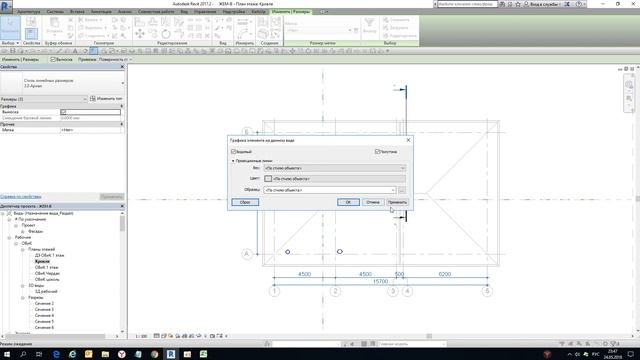
Task: Collapse the Планы этажей tree node
Action: coord(23,249)
